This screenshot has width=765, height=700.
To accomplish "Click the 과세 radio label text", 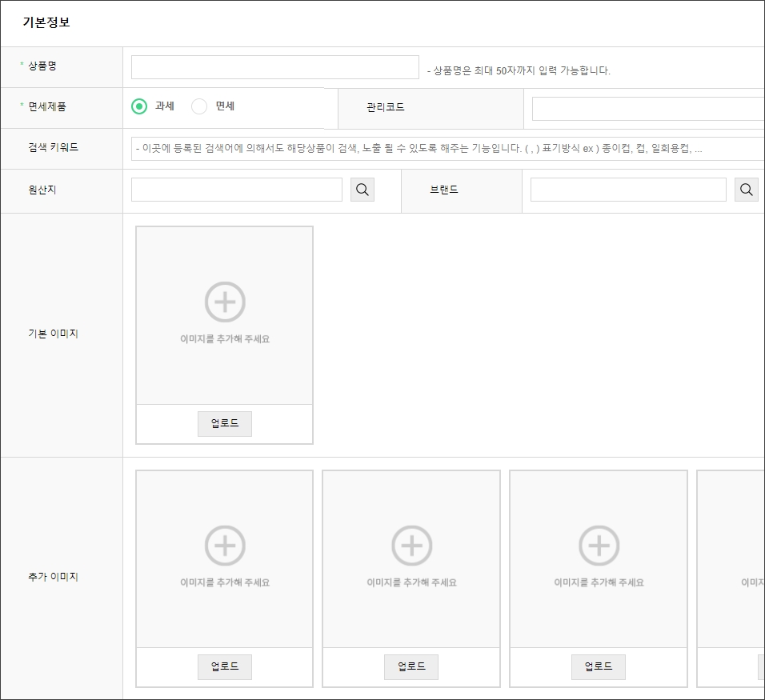I will 165,106.
